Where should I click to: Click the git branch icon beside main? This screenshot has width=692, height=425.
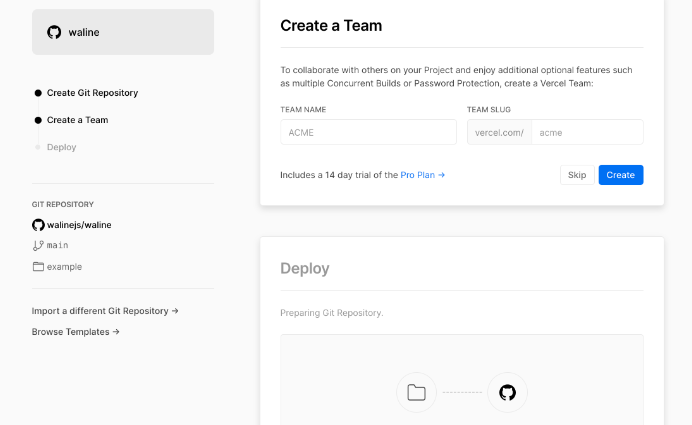[38, 245]
